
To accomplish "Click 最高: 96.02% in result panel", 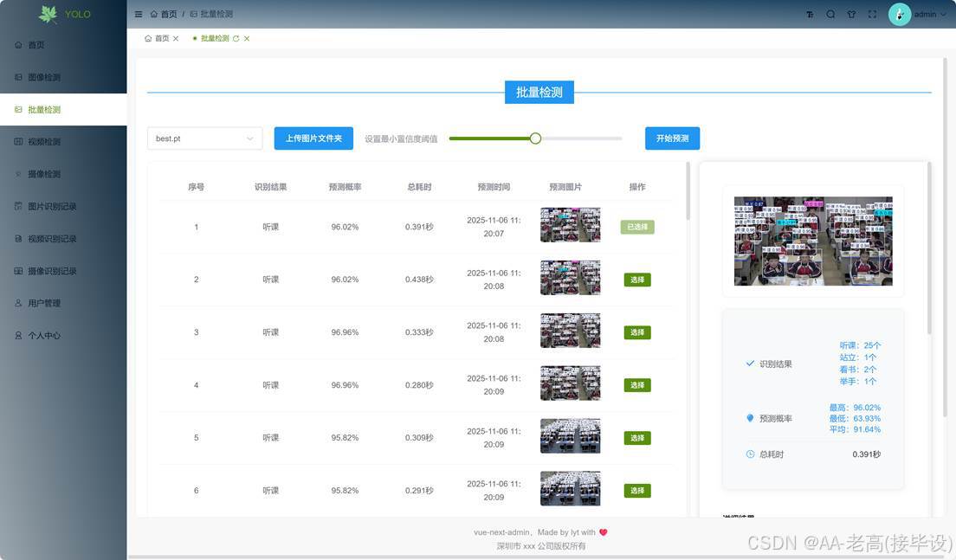I will [x=855, y=407].
